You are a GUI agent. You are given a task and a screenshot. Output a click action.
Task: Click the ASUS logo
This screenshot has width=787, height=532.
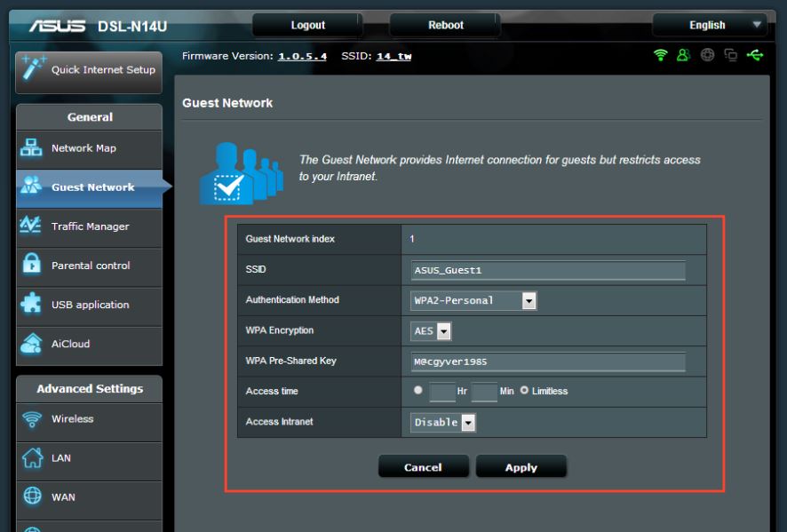(x=57, y=26)
